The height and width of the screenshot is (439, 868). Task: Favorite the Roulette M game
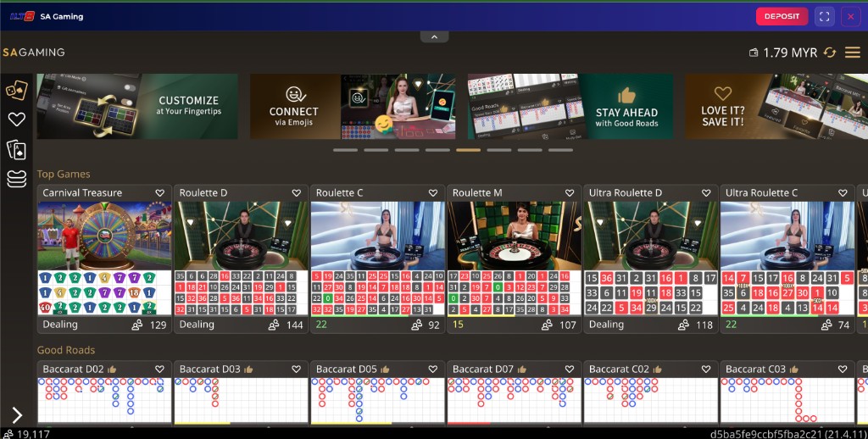[x=570, y=192]
